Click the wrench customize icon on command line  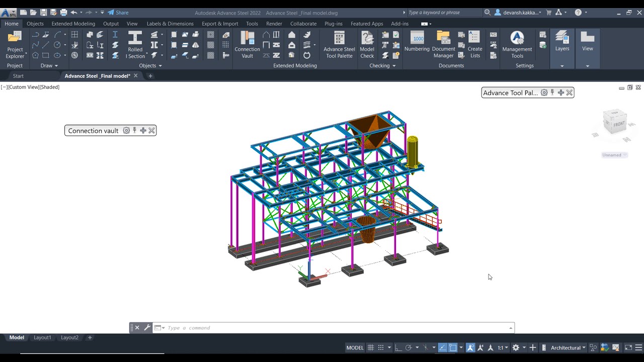point(147,328)
